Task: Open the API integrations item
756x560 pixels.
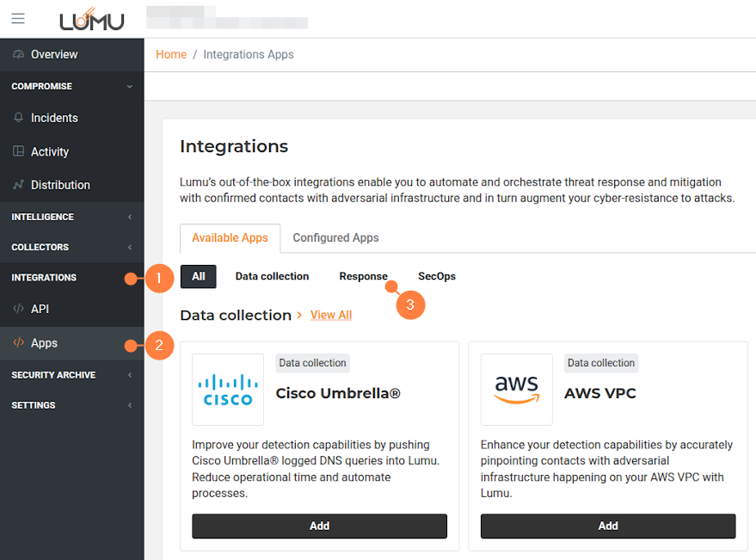Action: [x=40, y=309]
